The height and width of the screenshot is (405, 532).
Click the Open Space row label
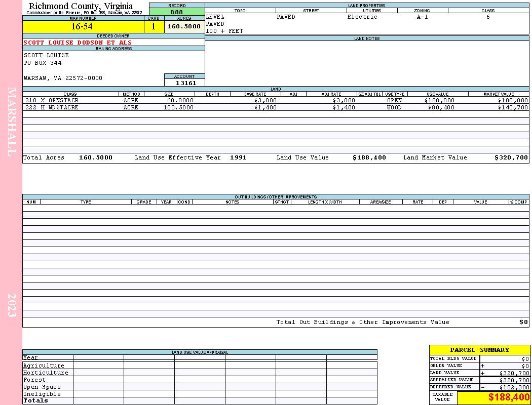42,387
